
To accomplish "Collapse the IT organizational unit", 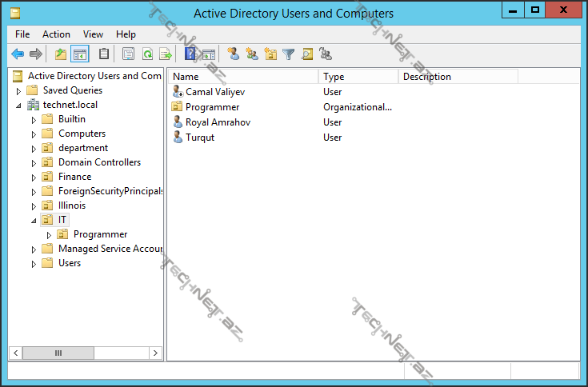I will [x=34, y=220].
